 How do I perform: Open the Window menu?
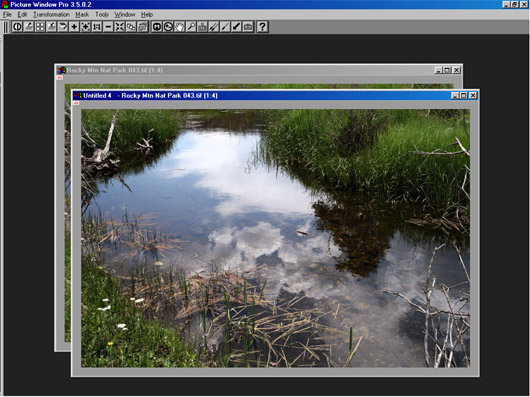coord(125,15)
